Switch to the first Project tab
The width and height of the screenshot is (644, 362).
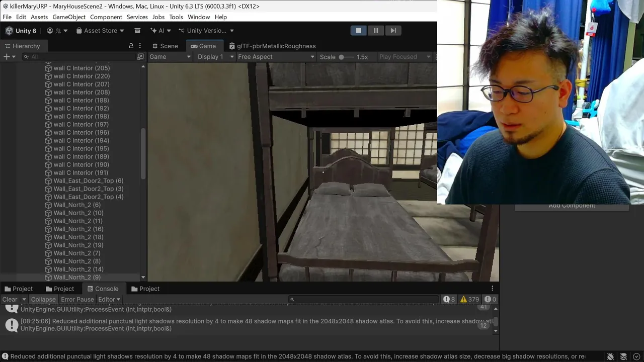[x=19, y=289]
